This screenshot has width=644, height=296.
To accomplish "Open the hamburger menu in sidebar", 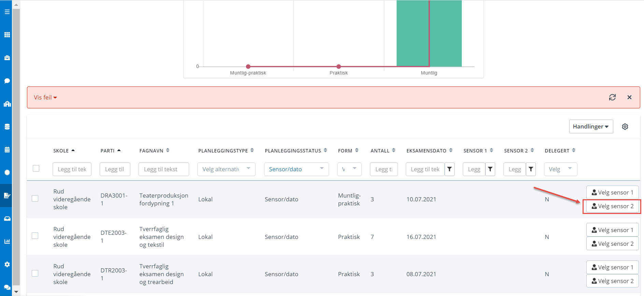I will pos(7,12).
